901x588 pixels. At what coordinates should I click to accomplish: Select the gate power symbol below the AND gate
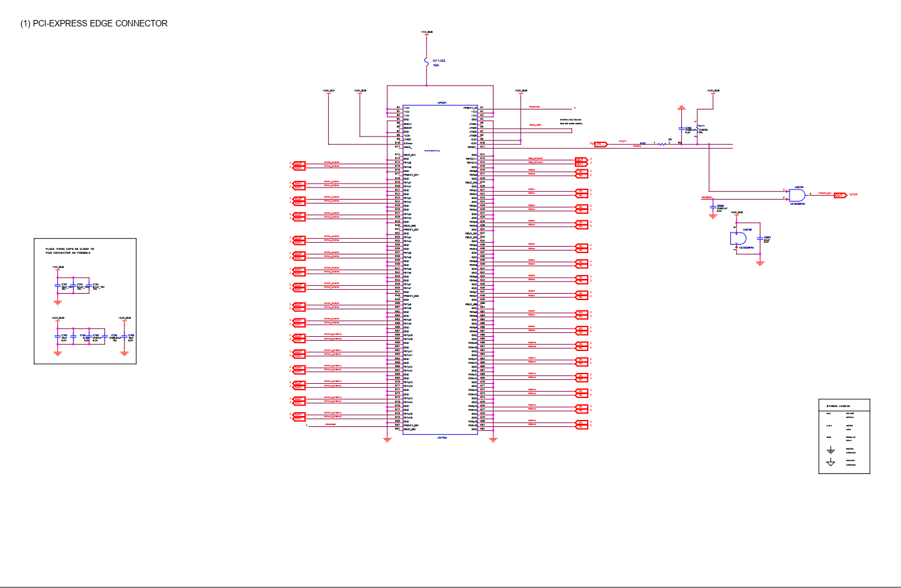point(739,238)
